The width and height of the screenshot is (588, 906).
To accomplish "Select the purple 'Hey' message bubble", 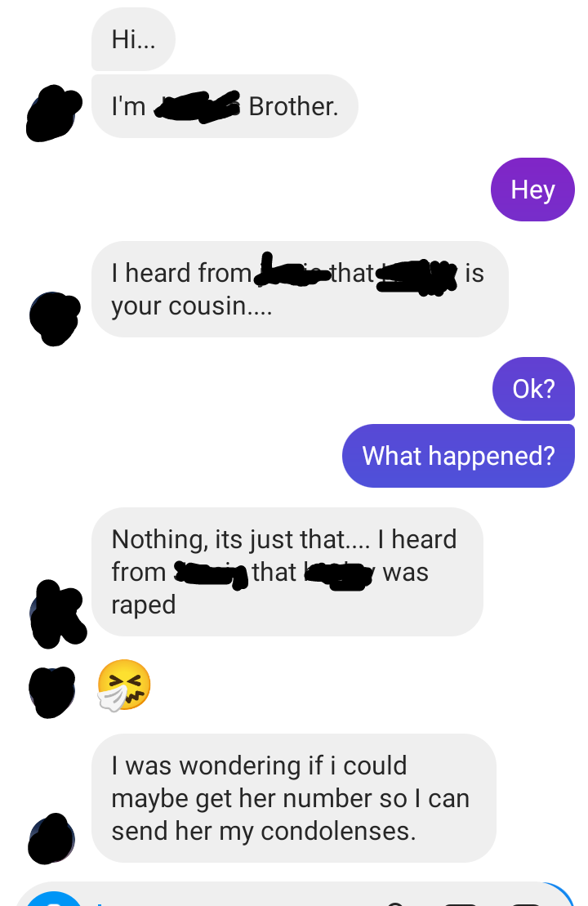I will pyautogui.click(x=532, y=190).
